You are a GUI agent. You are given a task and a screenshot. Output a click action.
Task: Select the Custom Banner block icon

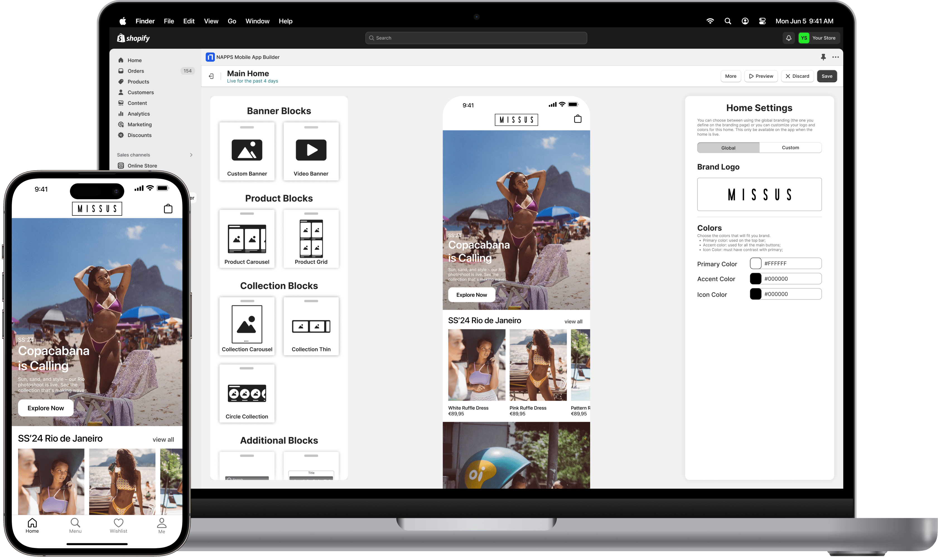[247, 150]
